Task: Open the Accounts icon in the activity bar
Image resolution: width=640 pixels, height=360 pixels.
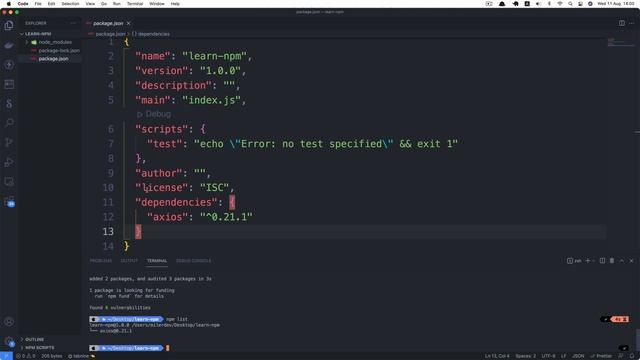Action: coord(9,322)
